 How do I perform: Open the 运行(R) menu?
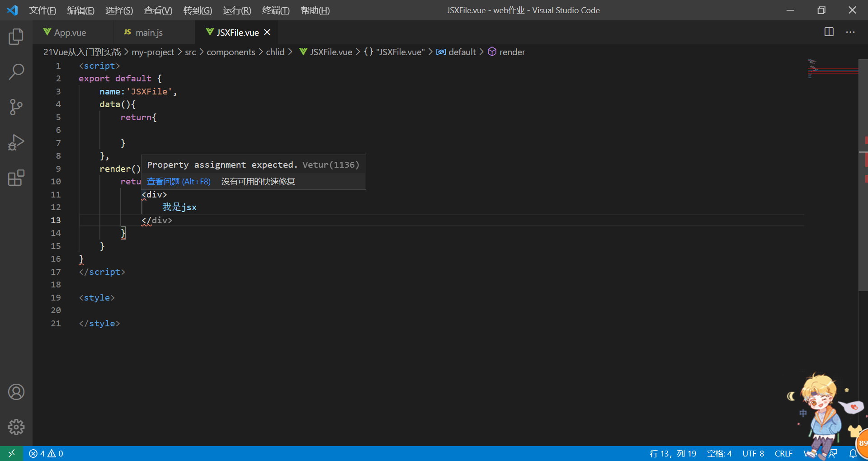(x=237, y=10)
